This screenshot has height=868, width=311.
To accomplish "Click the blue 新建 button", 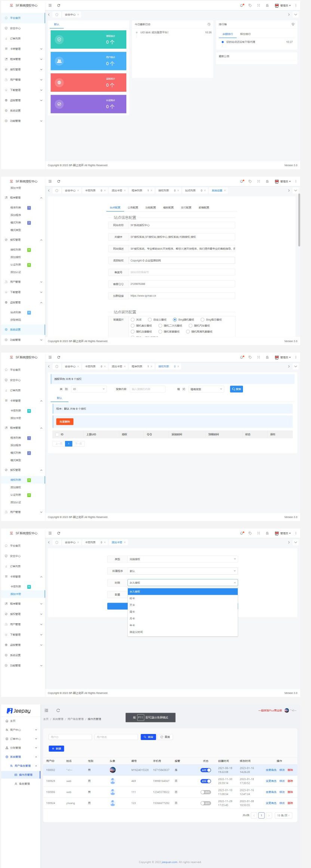I will click(x=56, y=749).
